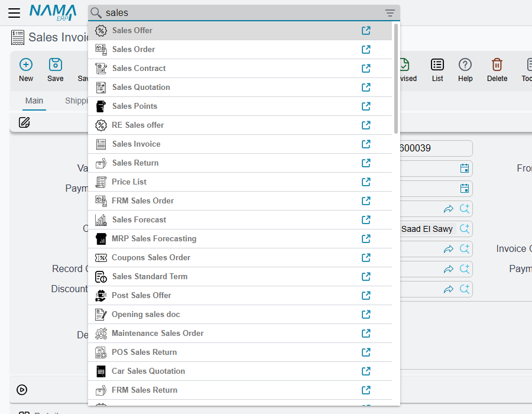This screenshot has width=532, height=414.
Task: Save the sales invoice
Action: (x=56, y=70)
